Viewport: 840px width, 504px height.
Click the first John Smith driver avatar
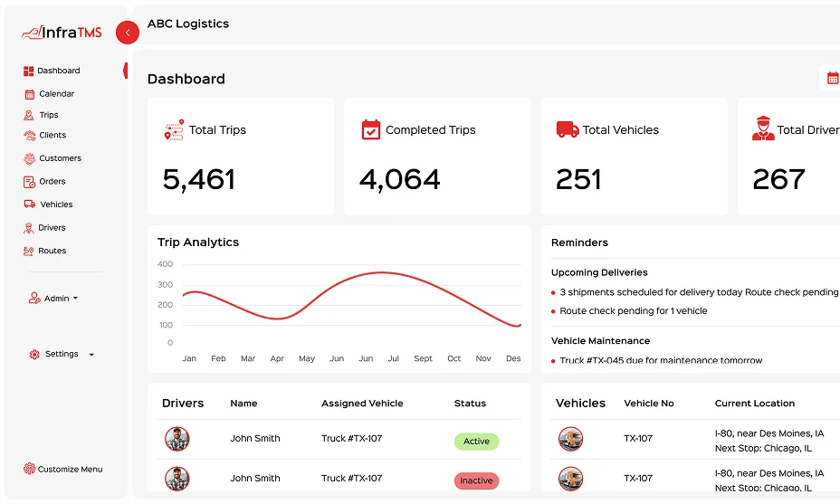tap(177, 439)
